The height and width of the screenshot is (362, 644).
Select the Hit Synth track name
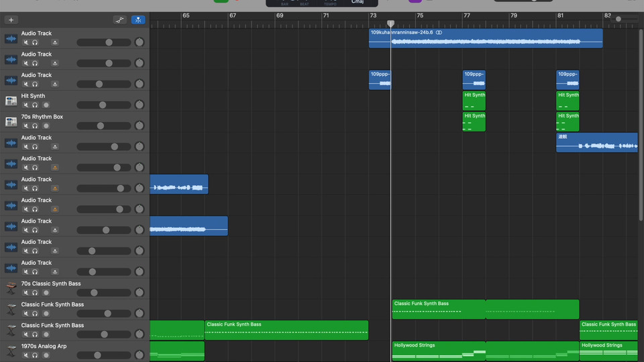coord(34,96)
